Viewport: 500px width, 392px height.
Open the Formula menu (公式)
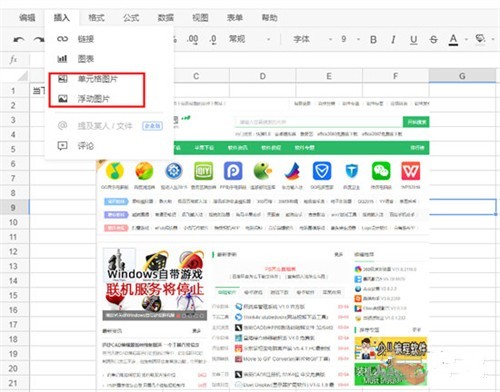click(x=131, y=18)
